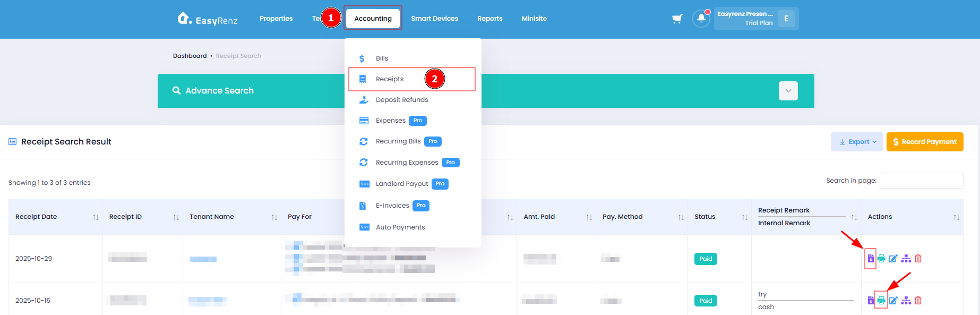This screenshot has width=980, height=315.
Task: Open Easyrenz account profile menu
Action: (x=756, y=19)
